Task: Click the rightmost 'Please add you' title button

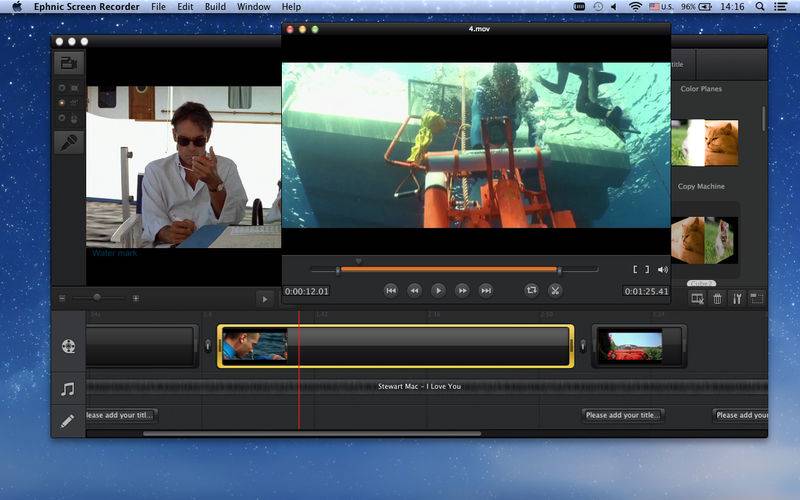Action: click(x=740, y=415)
